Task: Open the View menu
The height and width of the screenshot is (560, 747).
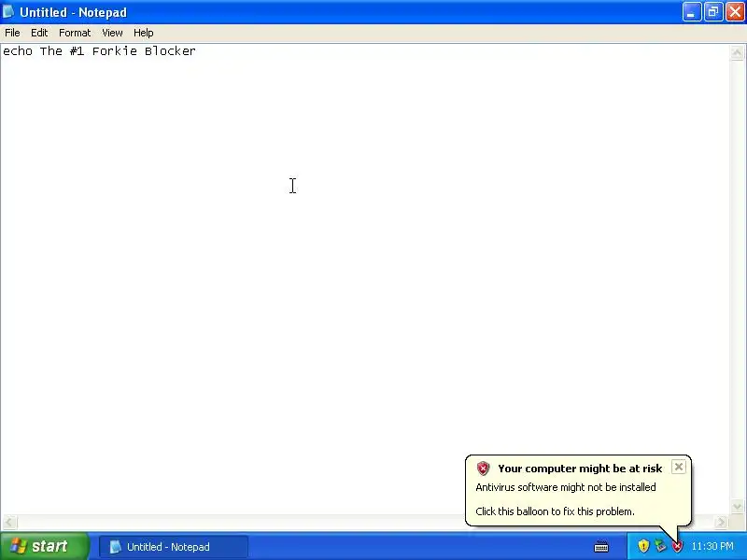Action: click(112, 33)
